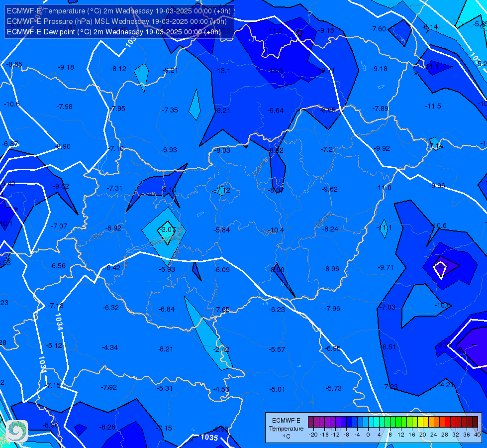This screenshot has height=448, width=487.
Task: Click the legend tick label 24
Action: point(434,435)
